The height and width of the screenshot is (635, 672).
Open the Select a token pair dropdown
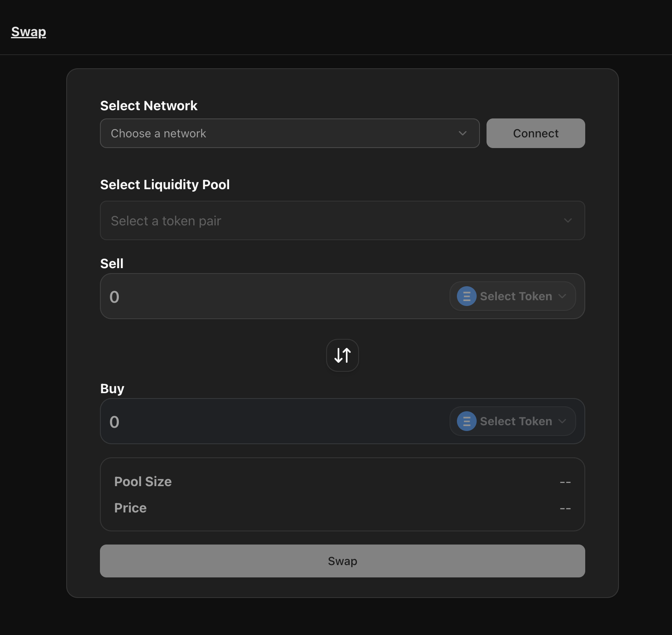pos(329,220)
